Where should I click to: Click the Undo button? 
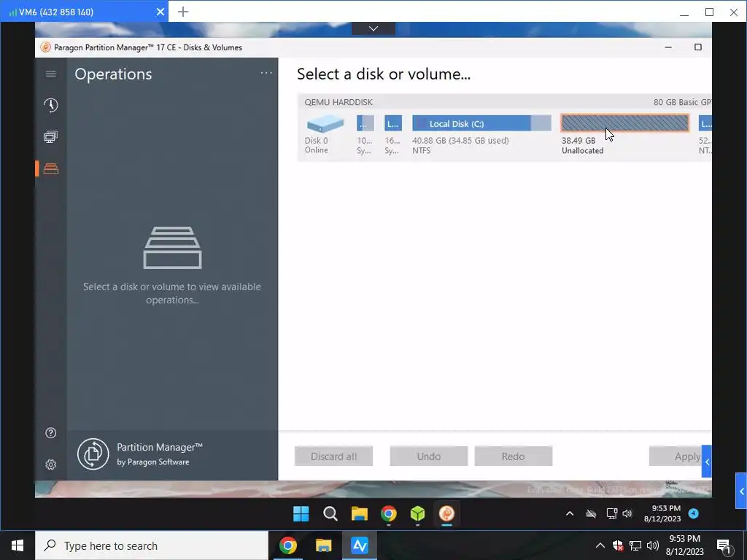pos(429,456)
